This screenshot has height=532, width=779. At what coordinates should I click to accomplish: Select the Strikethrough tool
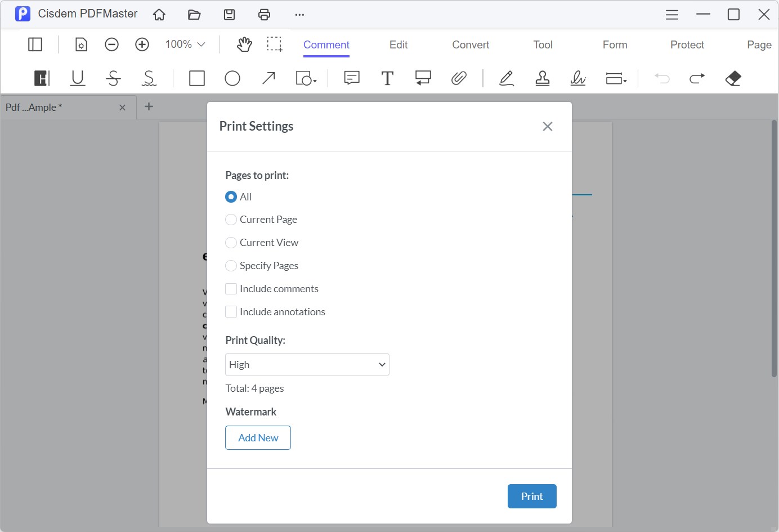pos(113,78)
